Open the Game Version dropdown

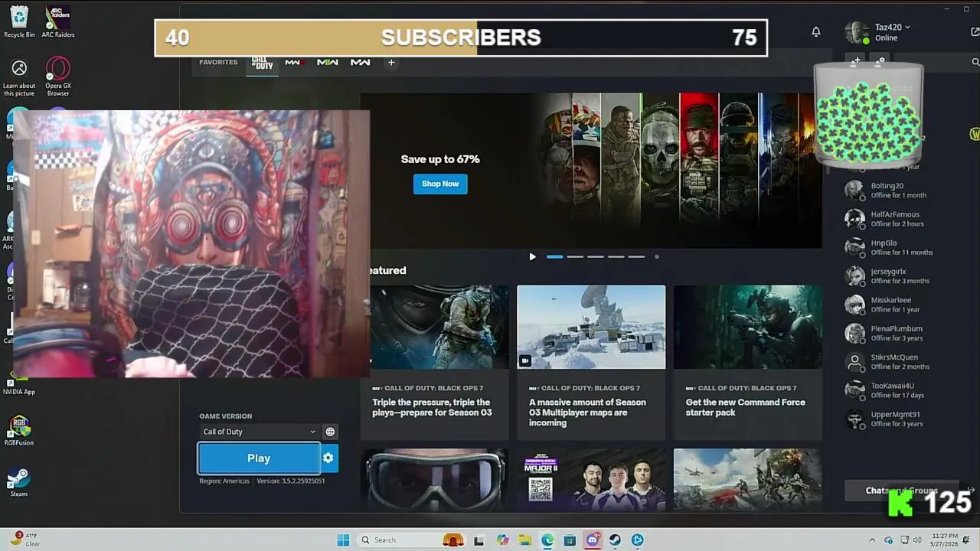coord(259,432)
